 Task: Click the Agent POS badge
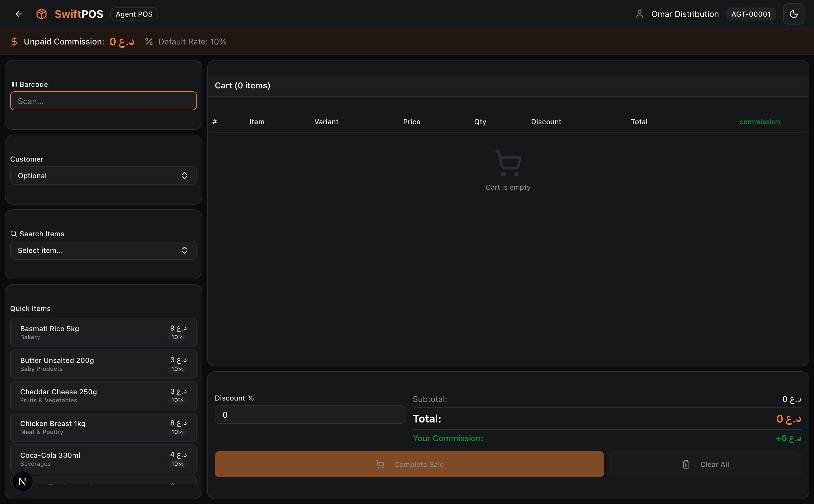tap(134, 14)
